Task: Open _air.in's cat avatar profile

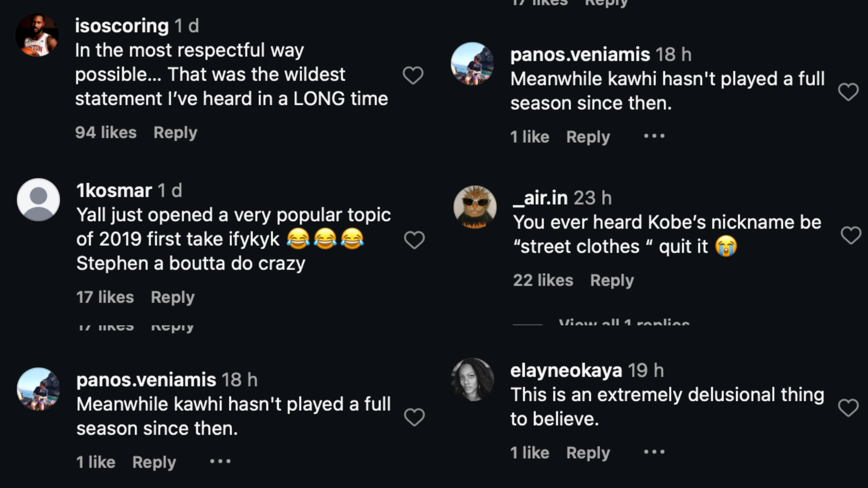Action: pos(475,207)
